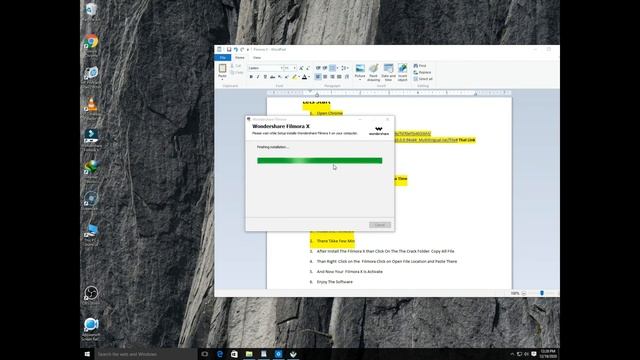The height and width of the screenshot is (360, 640).
Task: Click 'Enjoy The Software' line in document
Action: point(335,282)
